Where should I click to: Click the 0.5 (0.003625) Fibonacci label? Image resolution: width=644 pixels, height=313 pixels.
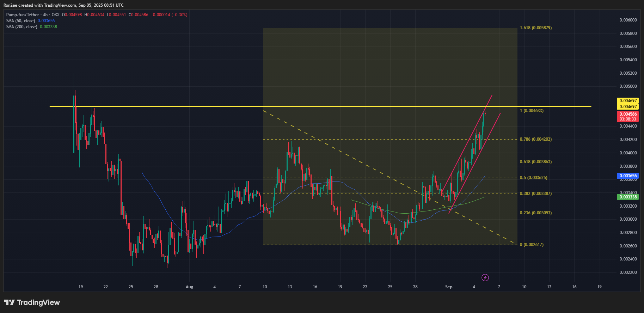coord(533,178)
